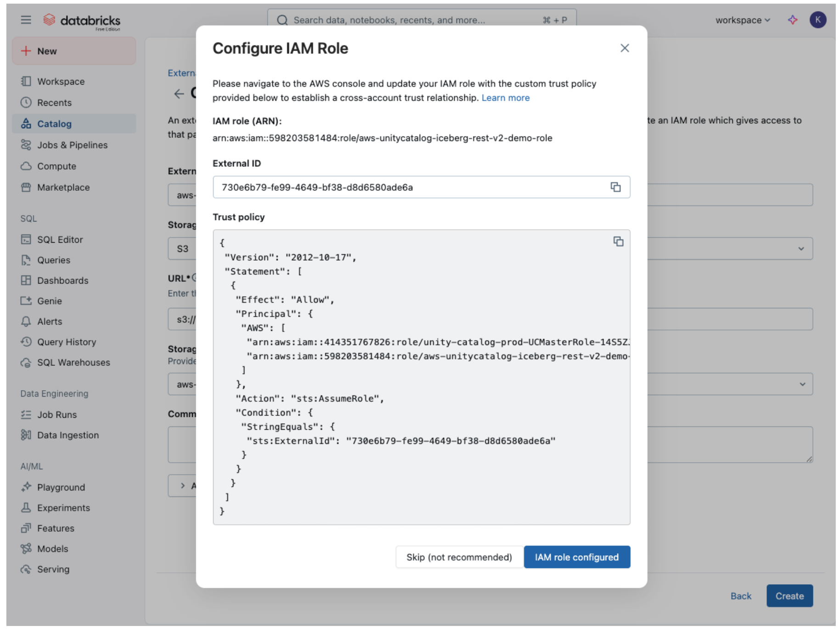This screenshot has height=631, width=840.
Task: Open the lower right credential dropdown
Action: (802, 384)
